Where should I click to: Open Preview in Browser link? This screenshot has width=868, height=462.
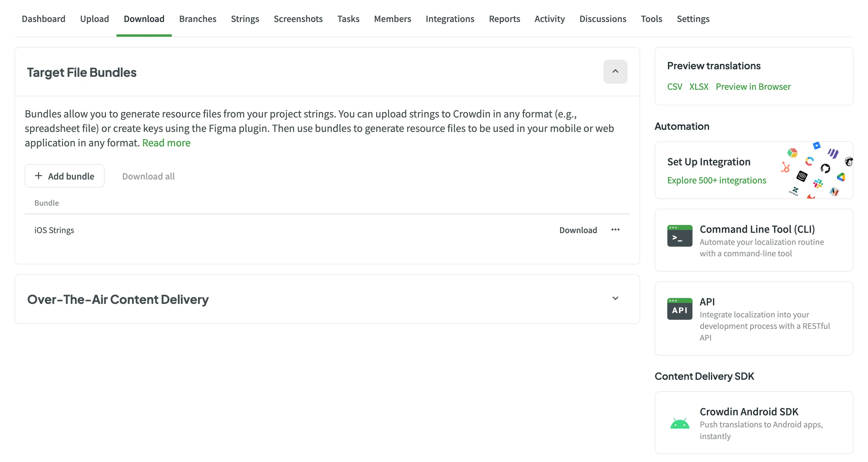tap(753, 87)
